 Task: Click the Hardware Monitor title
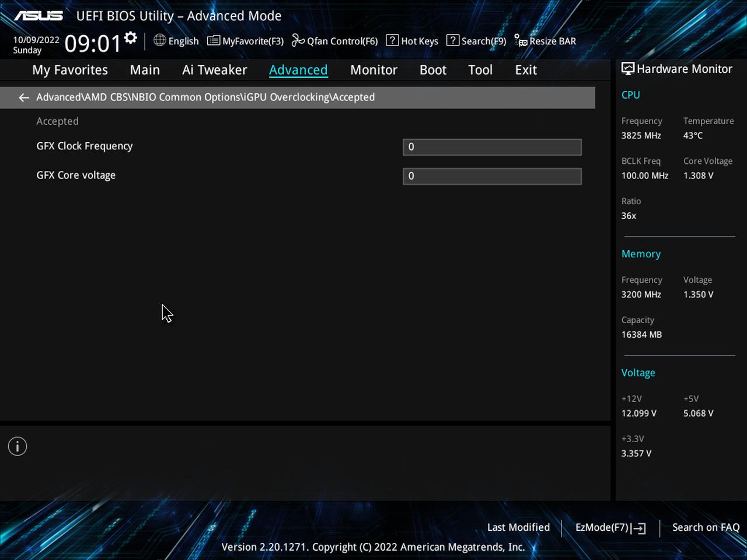[684, 69]
